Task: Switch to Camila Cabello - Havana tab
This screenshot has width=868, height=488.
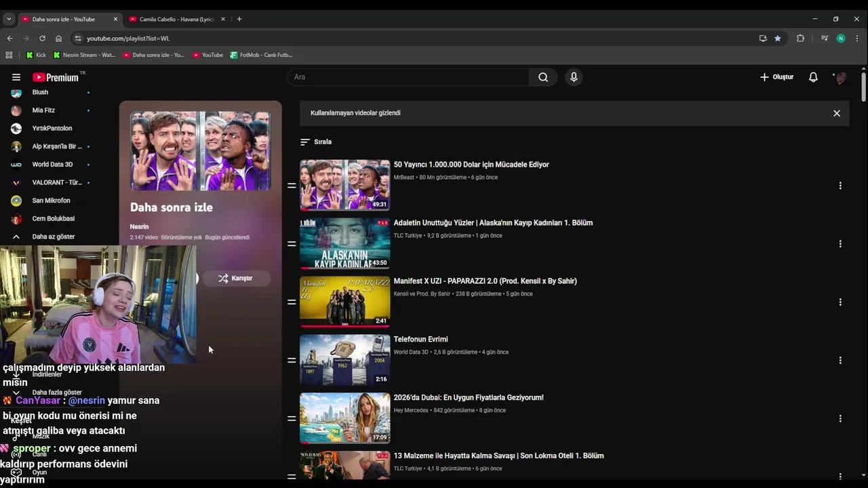Action: coord(176,19)
